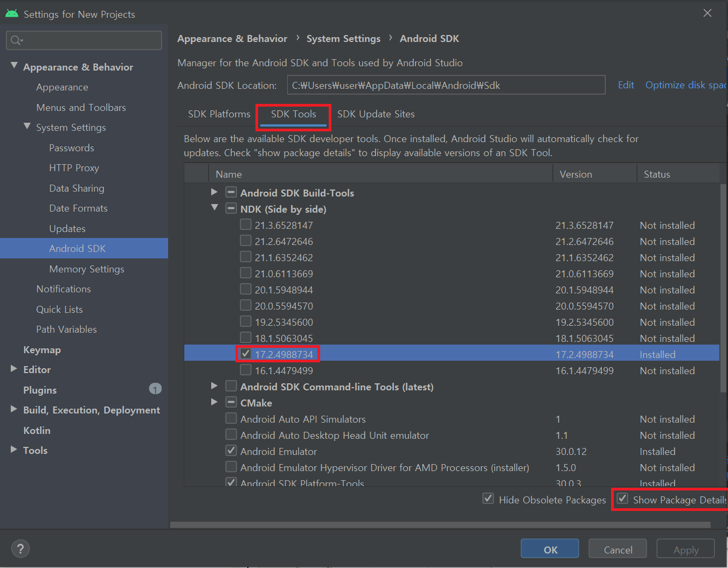This screenshot has height=568, width=728.
Task: Close the Settings dialog
Action: (x=708, y=13)
